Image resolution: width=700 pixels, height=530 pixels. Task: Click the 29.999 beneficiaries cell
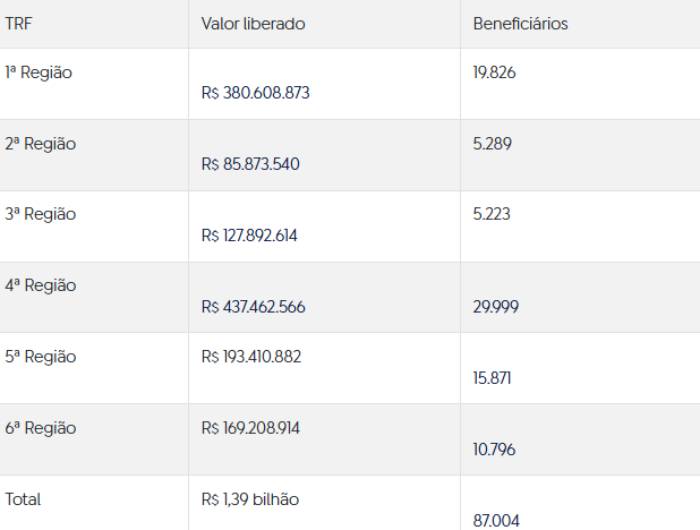(496, 307)
